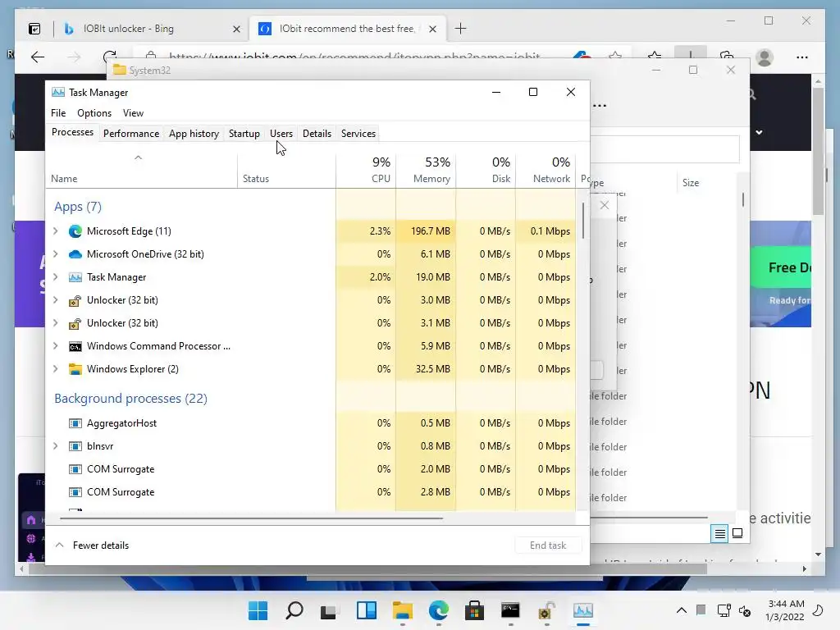
Task: Click the Background processes (22) heading
Action: (130, 399)
